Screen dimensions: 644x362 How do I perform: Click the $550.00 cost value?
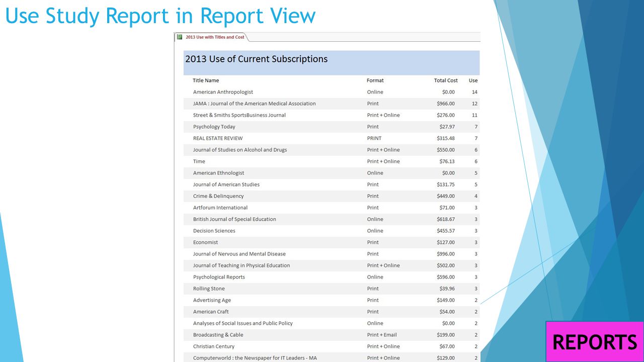click(x=446, y=150)
